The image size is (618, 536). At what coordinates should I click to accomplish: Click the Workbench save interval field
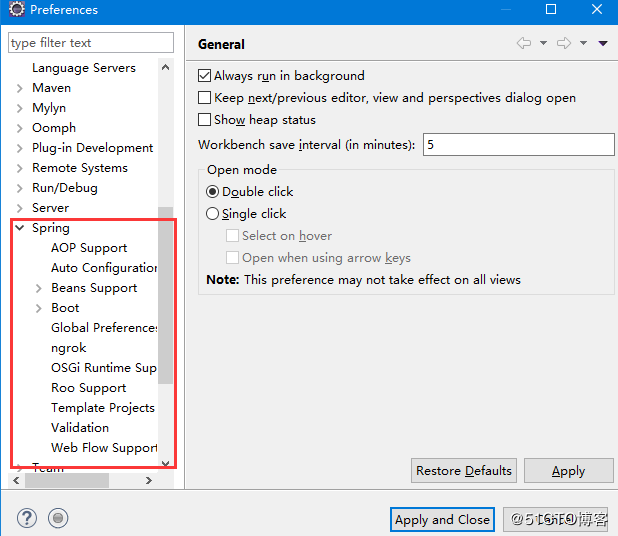pyautogui.click(x=519, y=145)
